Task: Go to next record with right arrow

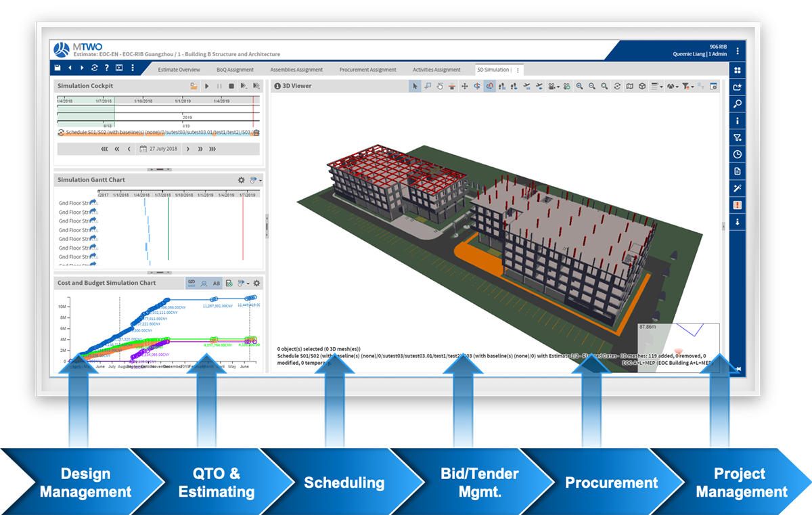Action: pyautogui.click(x=82, y=68)
